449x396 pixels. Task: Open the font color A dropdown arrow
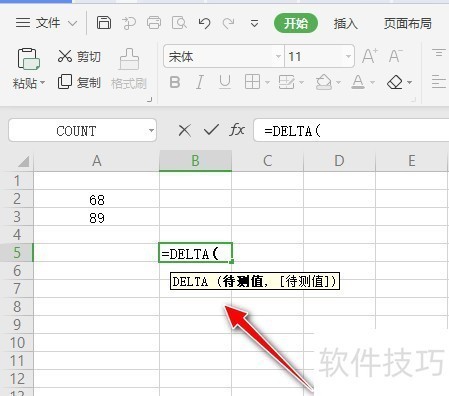372,82
